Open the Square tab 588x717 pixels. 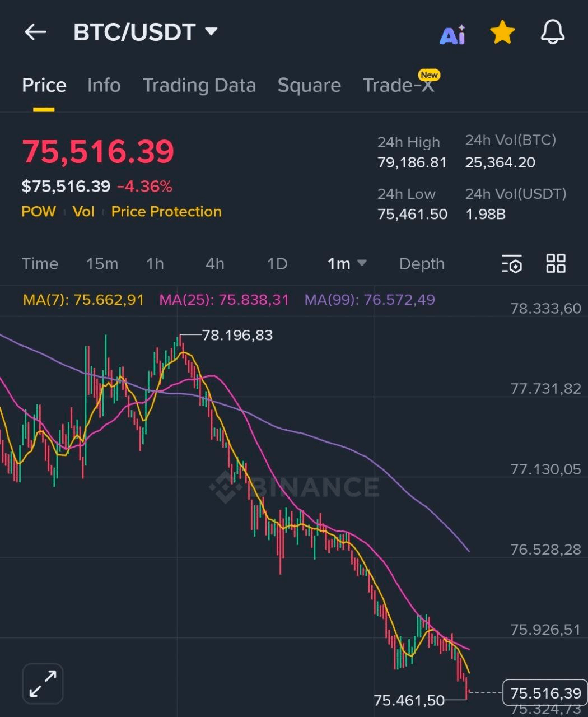click(309, 85)
